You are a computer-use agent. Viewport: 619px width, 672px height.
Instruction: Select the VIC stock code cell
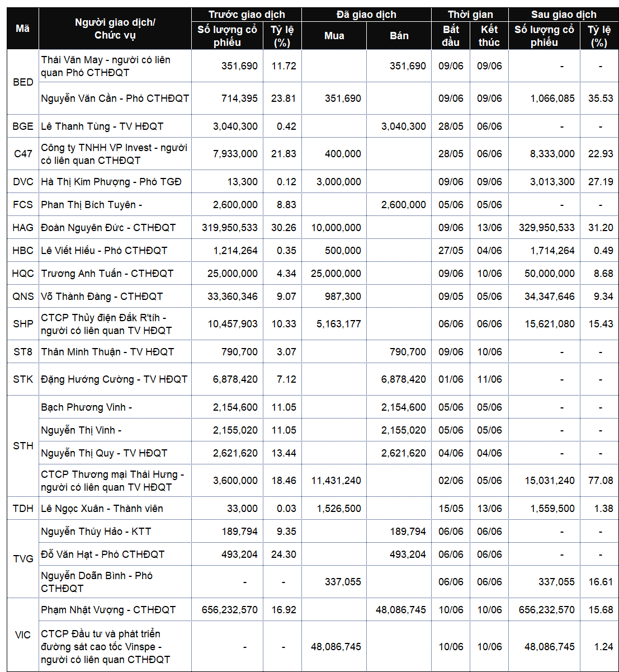[23, 635]
